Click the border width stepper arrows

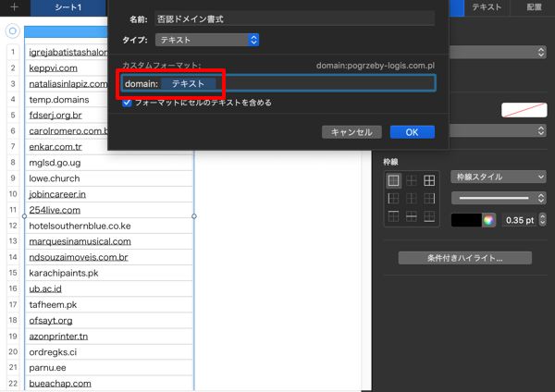542,220
